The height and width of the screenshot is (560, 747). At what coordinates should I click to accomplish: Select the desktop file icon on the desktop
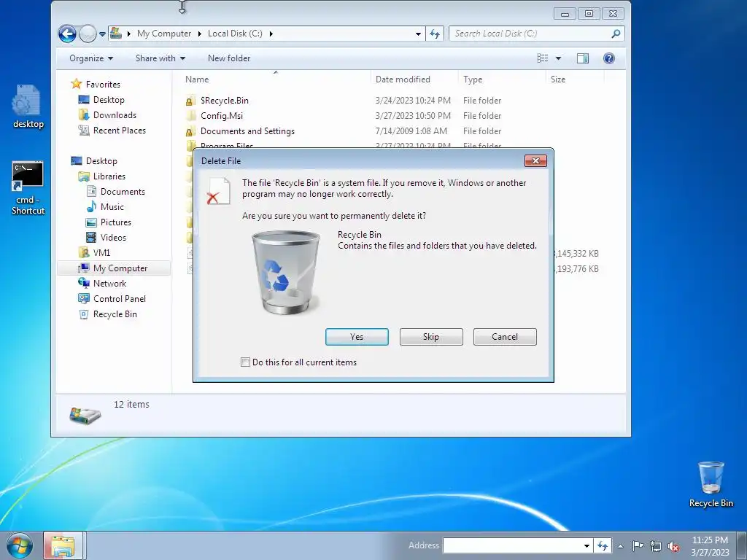pyautogui.click(x=28, y=106)
